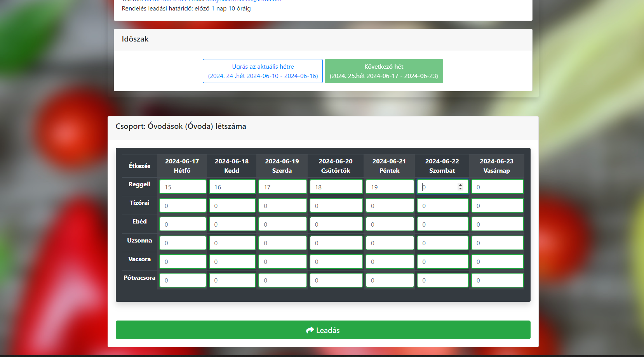Click Sunday Reggeli input field

click(497, 187)
